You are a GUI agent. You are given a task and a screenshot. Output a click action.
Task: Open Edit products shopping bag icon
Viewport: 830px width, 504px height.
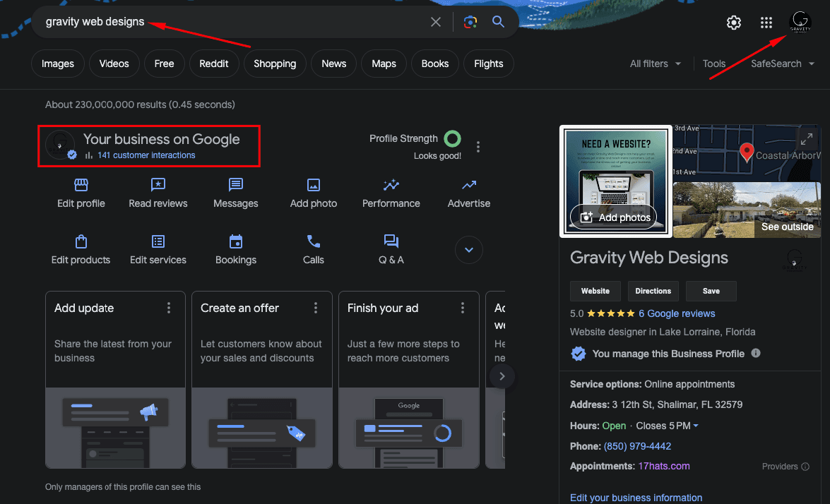click(x=81, y=241)
